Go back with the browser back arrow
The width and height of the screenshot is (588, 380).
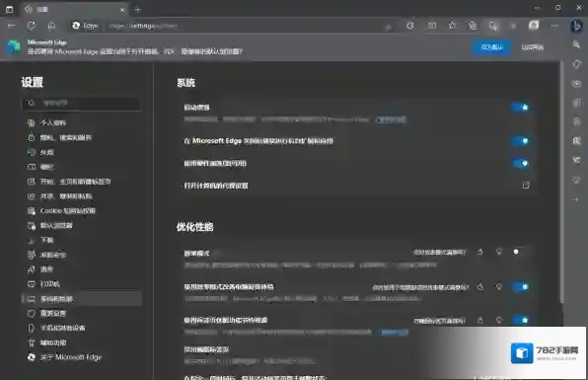tap(12, 26)
